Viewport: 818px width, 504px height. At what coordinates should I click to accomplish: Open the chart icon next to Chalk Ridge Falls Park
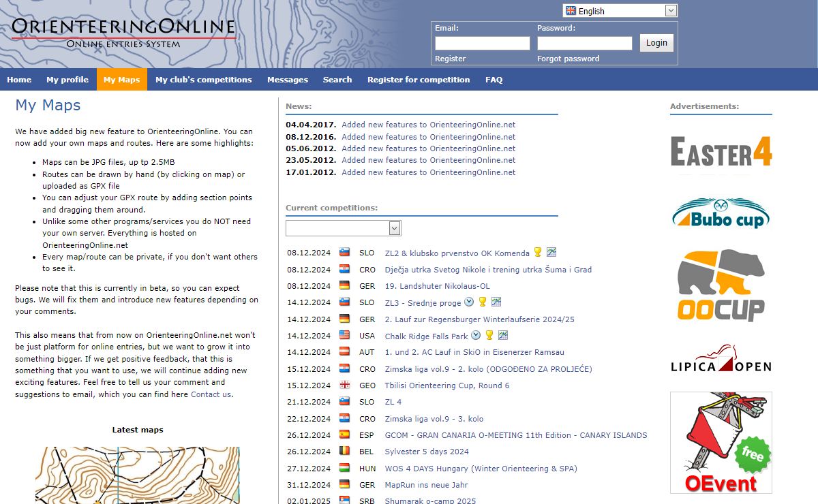(x=503, y=335)
